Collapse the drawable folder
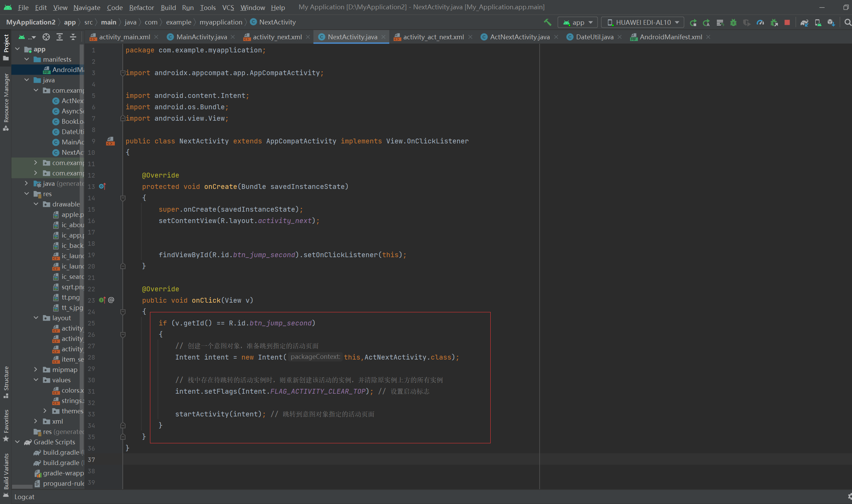This screenshot has width=852, height=504. tap(36, 204)
